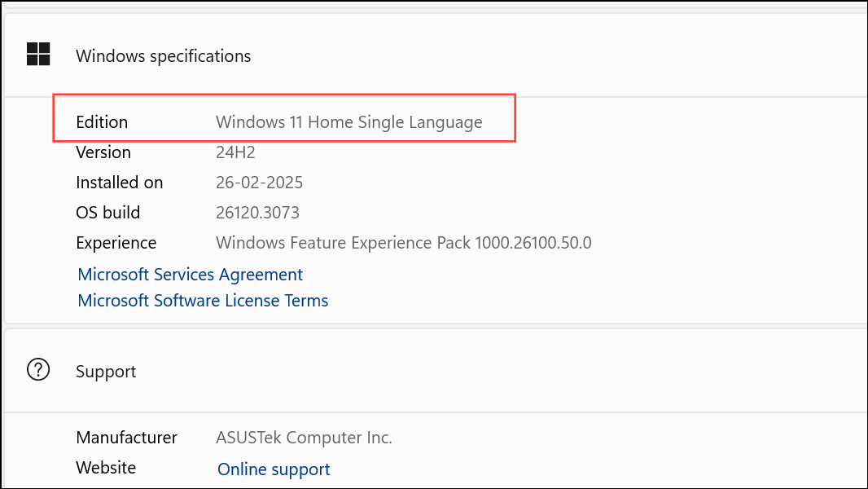Screen dimensions: 868x489
Task: Click the Windows specifications four-square icon
Action: click(37, 55)
